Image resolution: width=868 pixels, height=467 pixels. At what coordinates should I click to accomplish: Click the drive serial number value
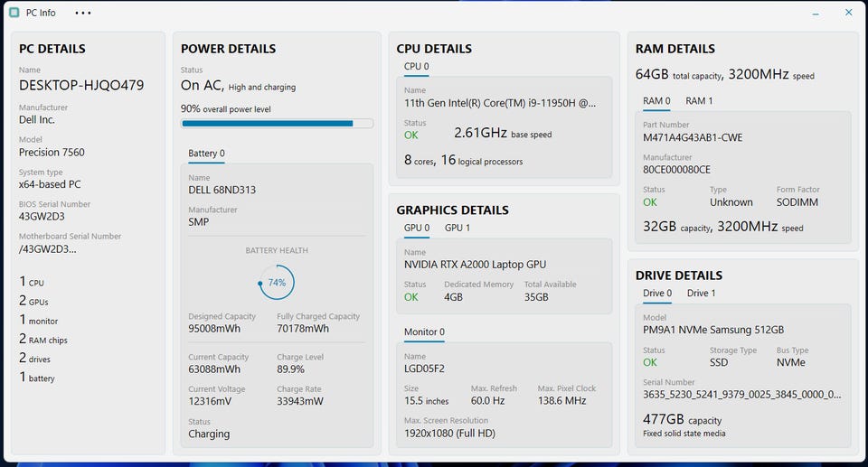click(741, 395)
